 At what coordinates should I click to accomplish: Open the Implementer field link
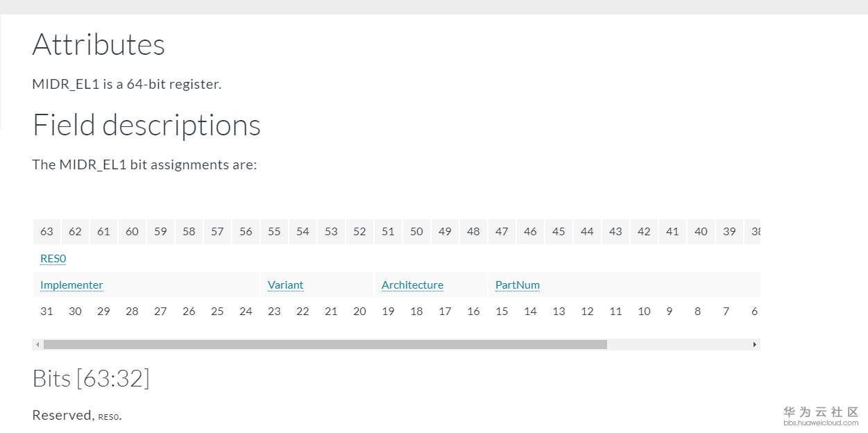tap(71, 285)
